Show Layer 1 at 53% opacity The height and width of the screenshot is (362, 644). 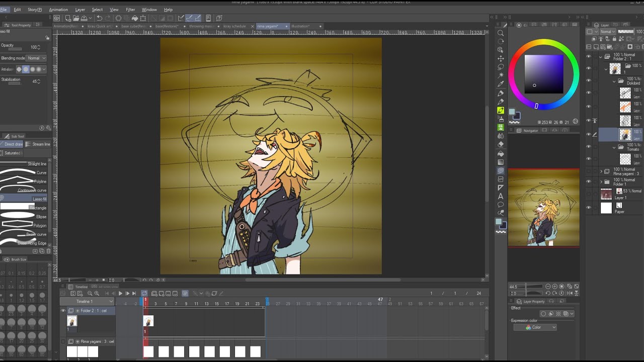pos(589,194)
